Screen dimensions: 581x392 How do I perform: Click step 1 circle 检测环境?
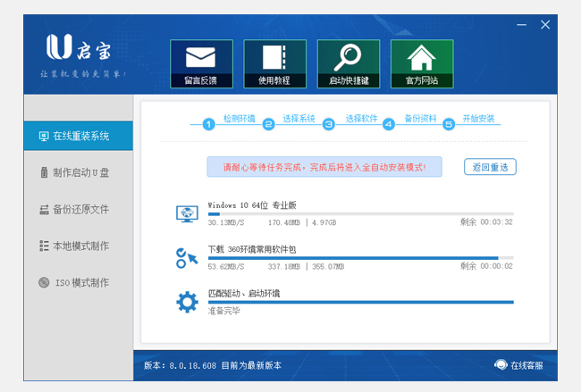coord(208,124)
